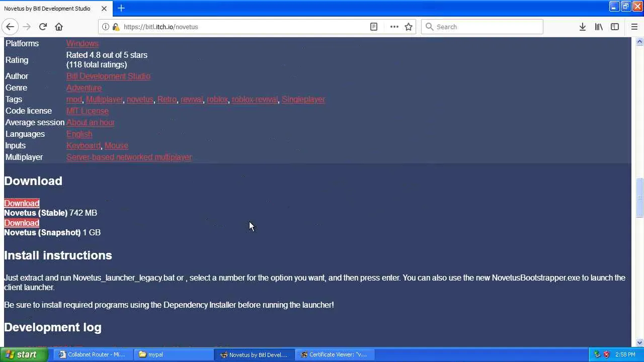Select the Novetus by Bitl taskbar button
The width and height of the screenshot is (644, 362).
pyautogui.click(x=254, y=354)
